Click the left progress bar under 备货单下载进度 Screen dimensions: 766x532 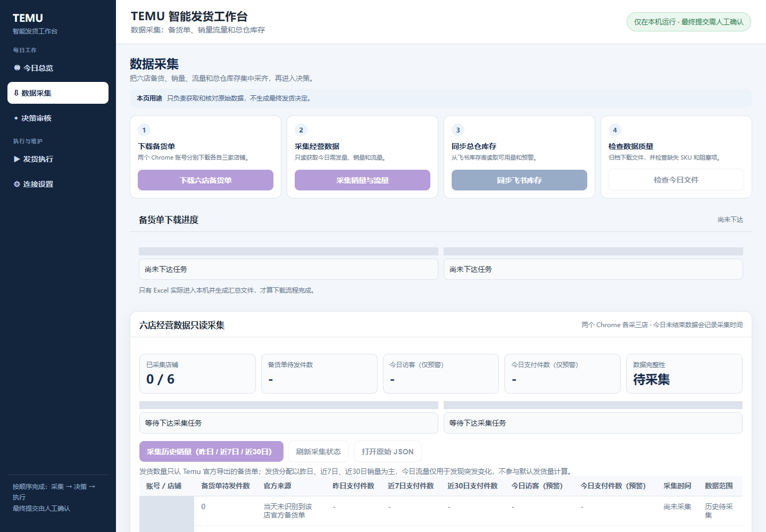[288, 251]
